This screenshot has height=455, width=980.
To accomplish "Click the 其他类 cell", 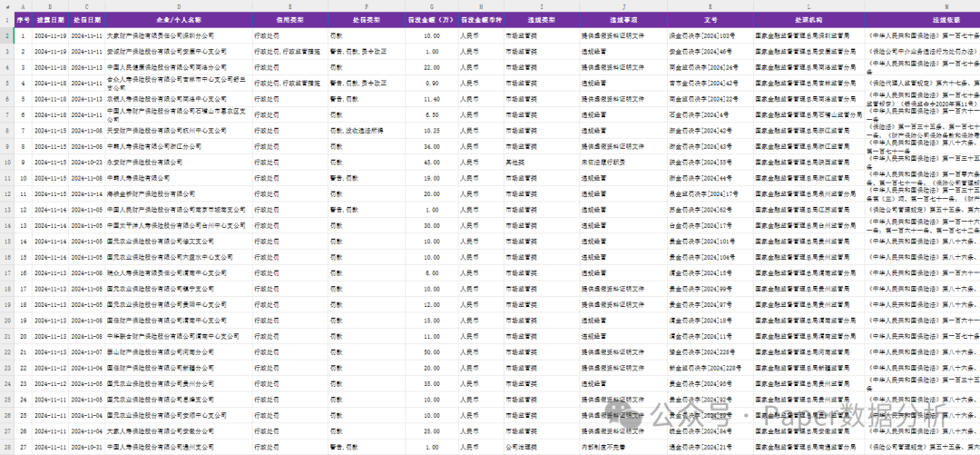I will point(542,162).
